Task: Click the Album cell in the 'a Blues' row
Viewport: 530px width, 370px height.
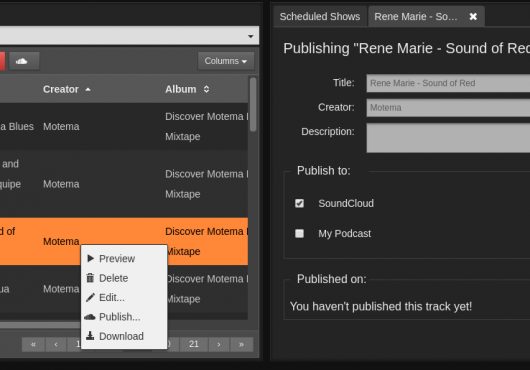Action: pyautogui.click(x=206, y=126)
